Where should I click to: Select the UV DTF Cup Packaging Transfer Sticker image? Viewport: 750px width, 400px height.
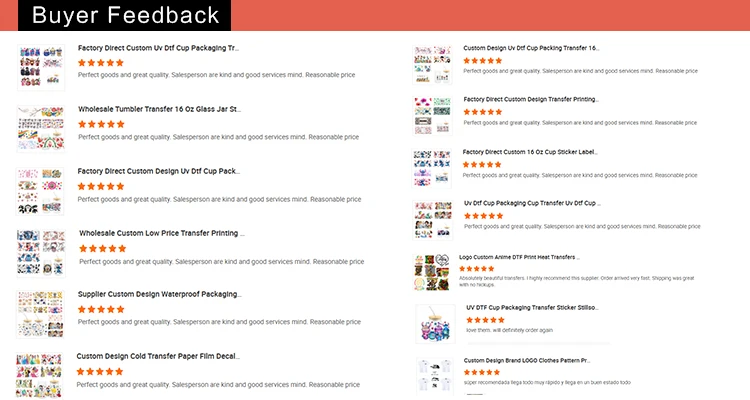click(435, 323)
